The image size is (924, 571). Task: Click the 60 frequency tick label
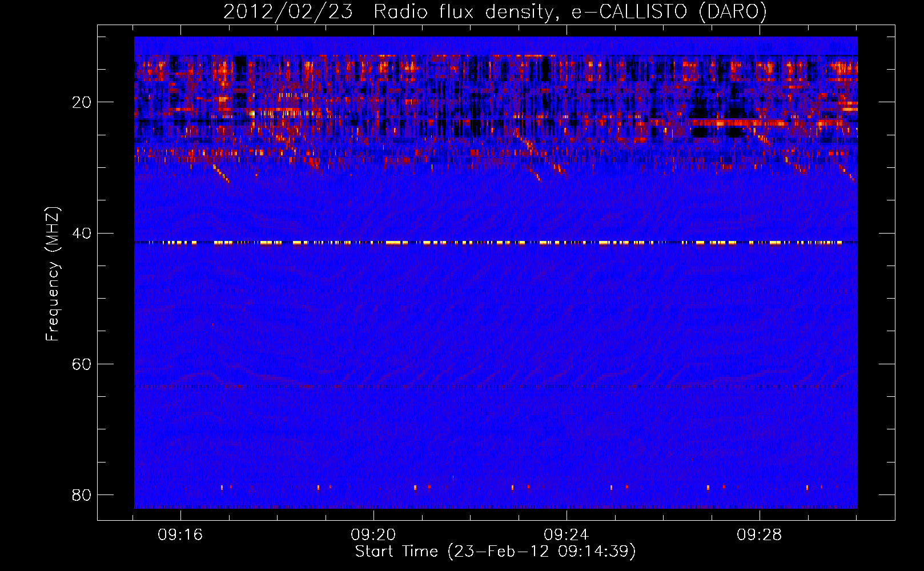(x=82, y=364)
